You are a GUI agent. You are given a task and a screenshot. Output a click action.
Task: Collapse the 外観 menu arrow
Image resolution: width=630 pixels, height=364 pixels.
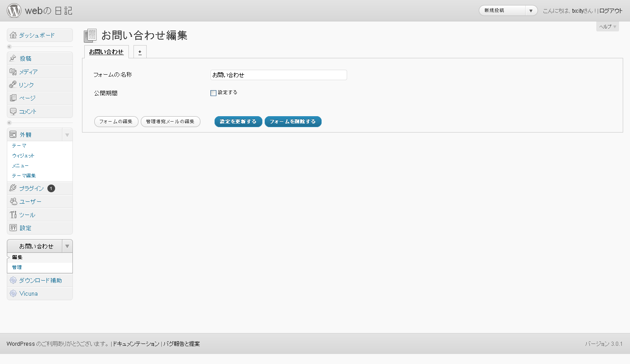pyautogui.click(x=67, y=135)
